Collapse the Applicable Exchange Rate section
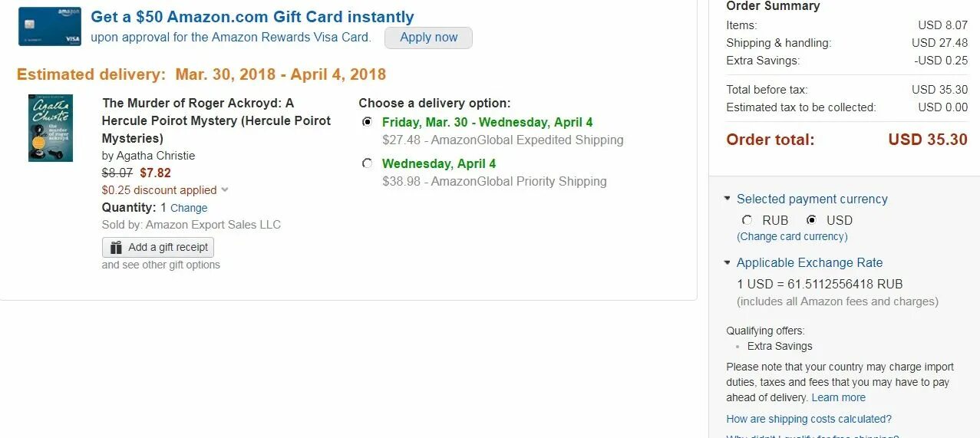 tap(728, 262)
